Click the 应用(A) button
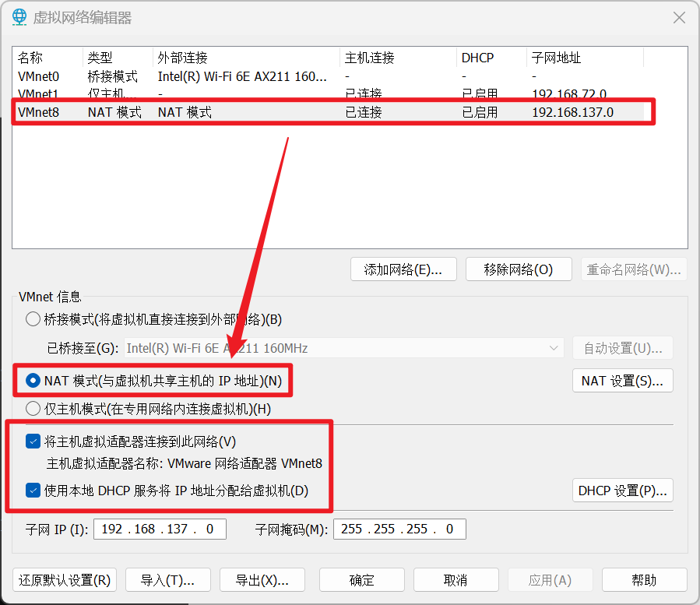This screenshot has width=700, height=605. [550, 580]
